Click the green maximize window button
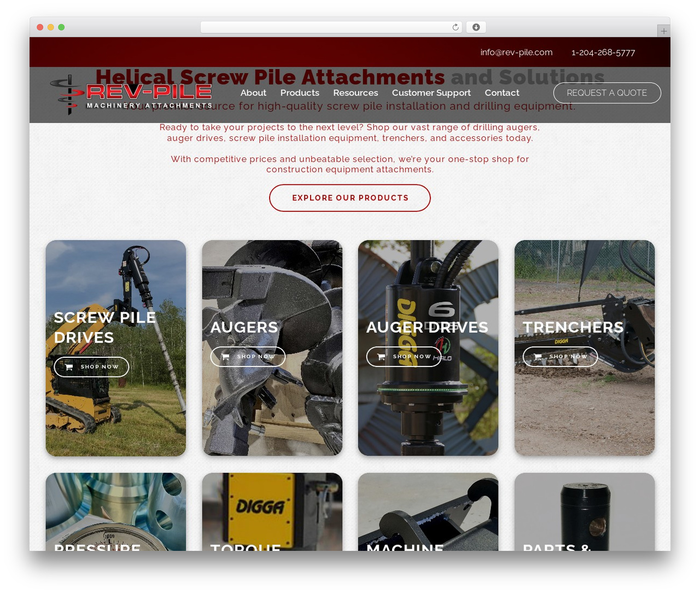The width and height of the screenshot is (700, 593). click(x=61, y=27)
